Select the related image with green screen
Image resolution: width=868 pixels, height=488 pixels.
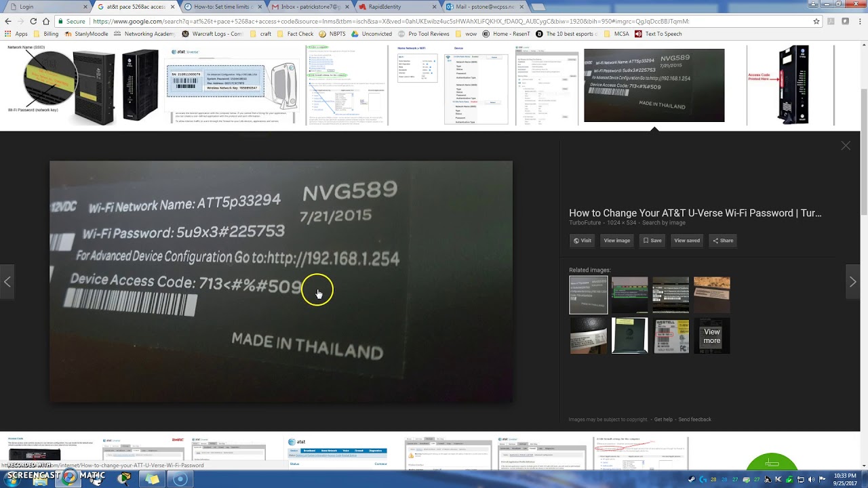pos(629,294)
